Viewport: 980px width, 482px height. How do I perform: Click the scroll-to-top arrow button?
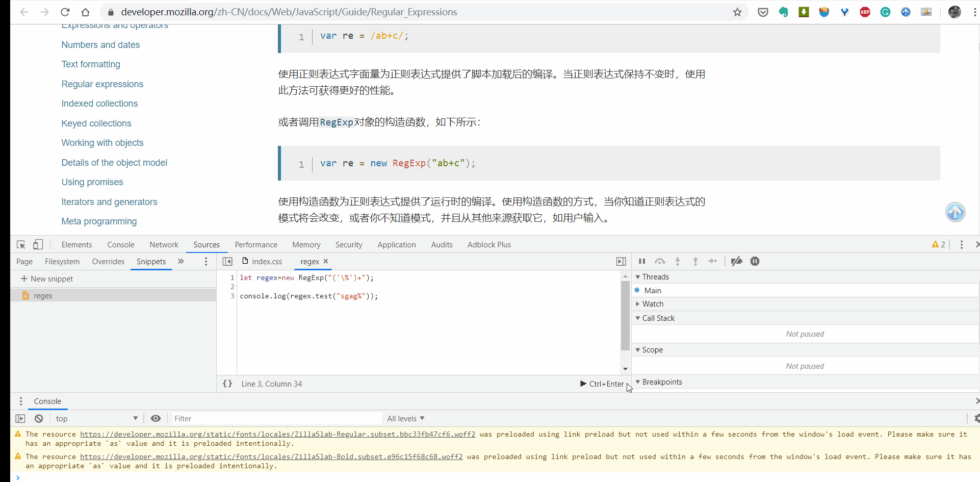point(955,212)
